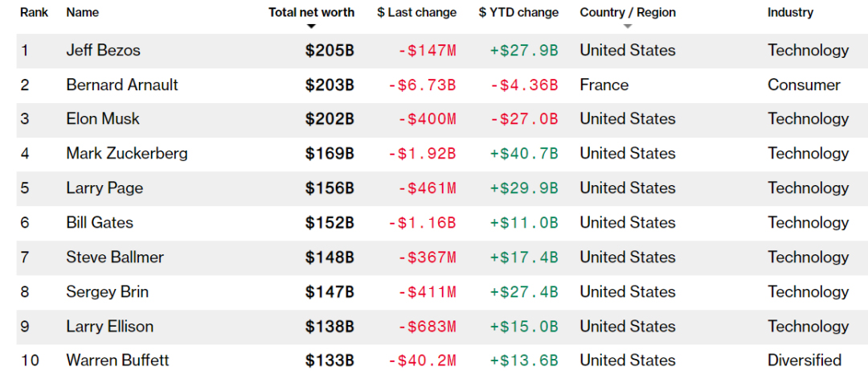Screen dimensions: 868x371
Task: Click Larry Ellison's name
Action: coord(109,327)
